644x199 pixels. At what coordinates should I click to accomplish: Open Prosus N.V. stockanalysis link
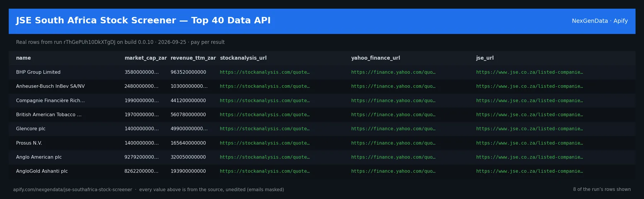(265, 143)
